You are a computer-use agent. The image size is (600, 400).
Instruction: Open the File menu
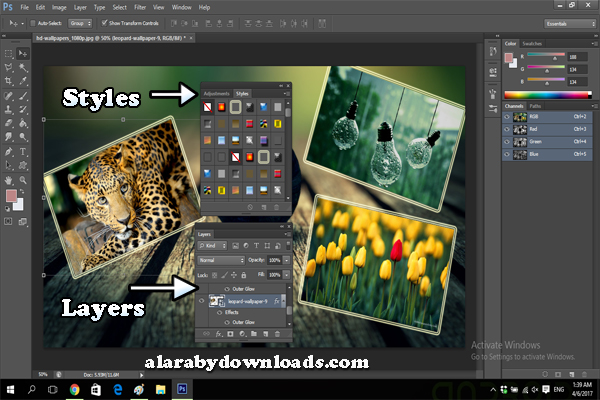click(x=24, y=7)
